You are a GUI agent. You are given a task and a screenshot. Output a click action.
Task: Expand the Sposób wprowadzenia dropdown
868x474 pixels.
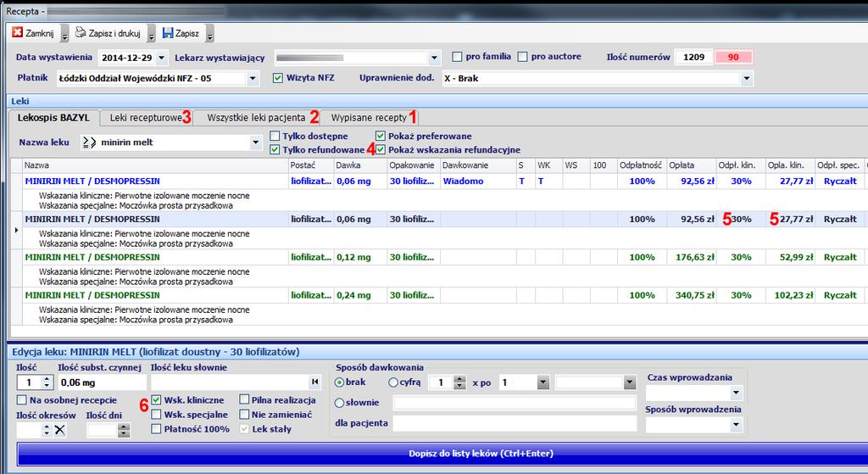[x=736, y=426]
